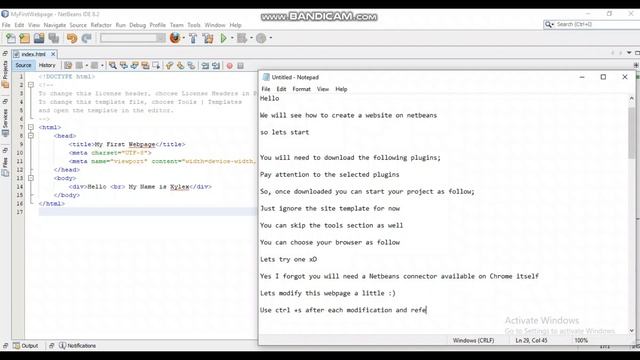Click the Open Project toolbar icon
Viewport: 640px width, 360px height.
pyautogui.click(x=39, y=38)
